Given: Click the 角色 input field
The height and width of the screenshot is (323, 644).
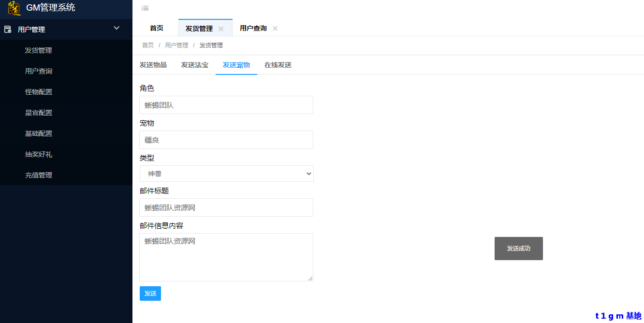Looking at the screenshot, I should pyautogui.click(x=226, y=105).
